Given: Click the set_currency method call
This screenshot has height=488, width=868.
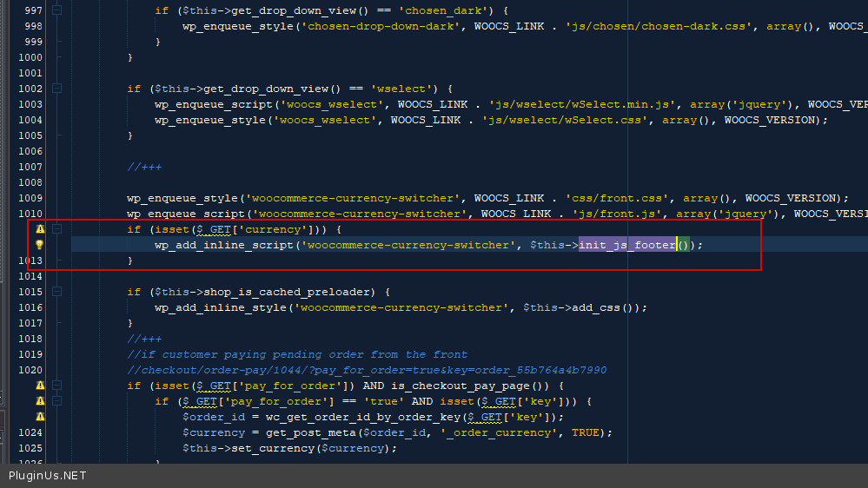Looking at the screenshot, I should [x=273, y=448].
